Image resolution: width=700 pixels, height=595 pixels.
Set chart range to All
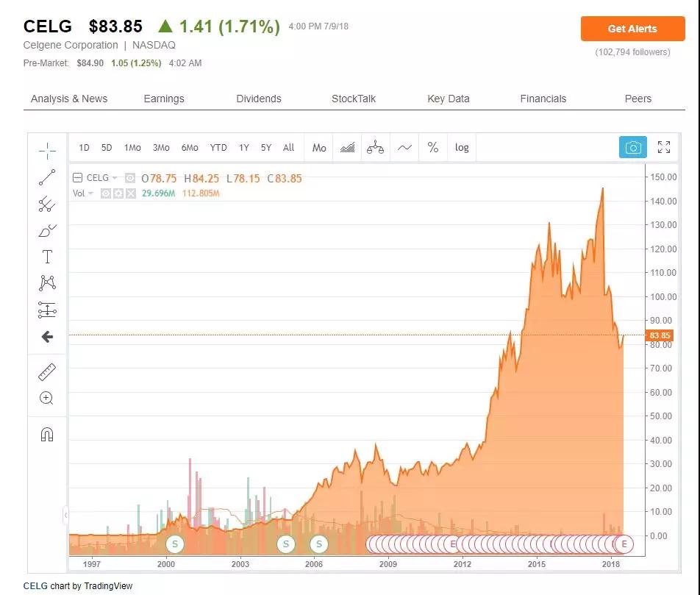(x=288, y=147)
